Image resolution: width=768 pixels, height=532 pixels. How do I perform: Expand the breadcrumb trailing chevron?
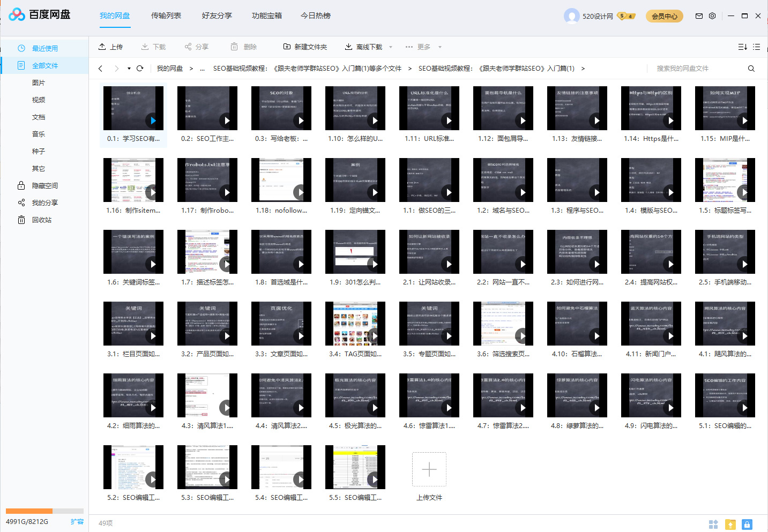[583, 69]
